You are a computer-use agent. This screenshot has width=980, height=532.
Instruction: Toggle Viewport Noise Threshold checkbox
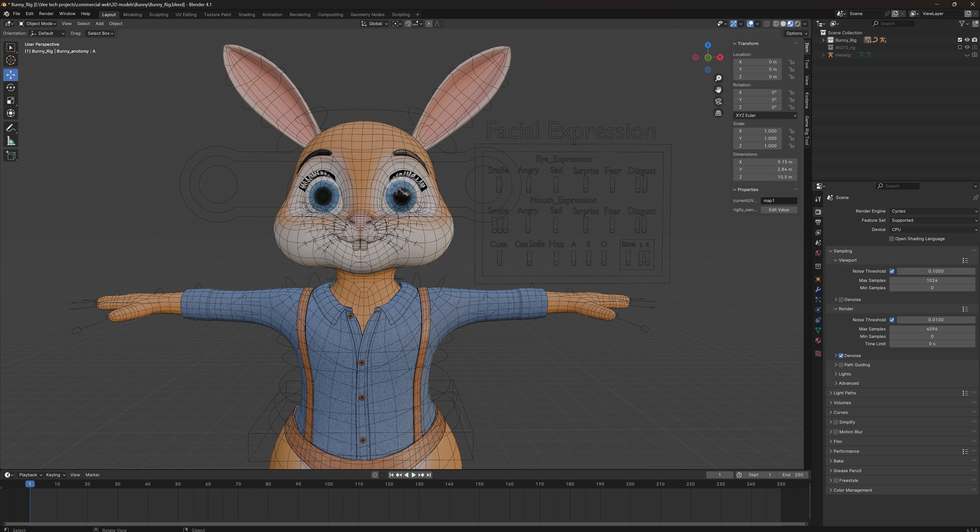click(892, 271)
